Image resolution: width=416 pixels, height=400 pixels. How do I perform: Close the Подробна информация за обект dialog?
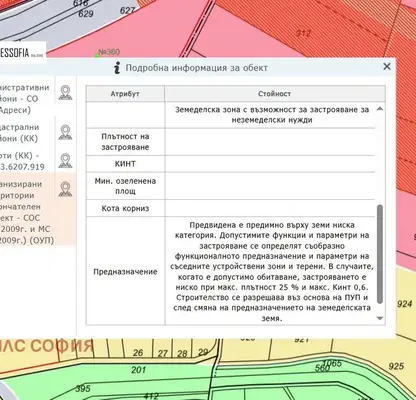point(387,66)
